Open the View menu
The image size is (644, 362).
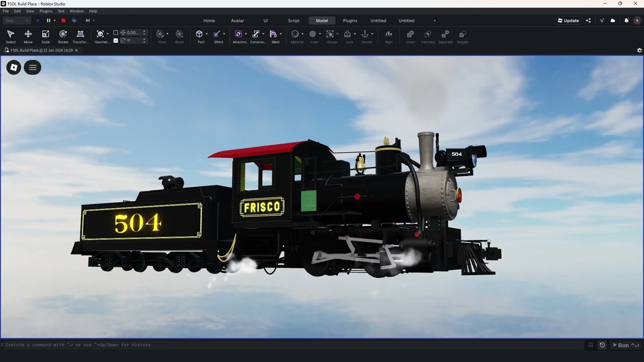(x=30, y=11)
